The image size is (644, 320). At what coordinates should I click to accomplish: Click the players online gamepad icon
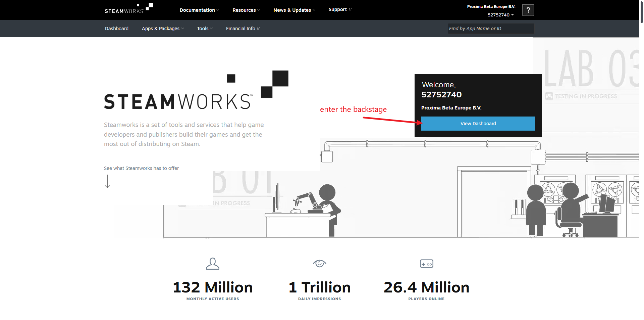426,264
